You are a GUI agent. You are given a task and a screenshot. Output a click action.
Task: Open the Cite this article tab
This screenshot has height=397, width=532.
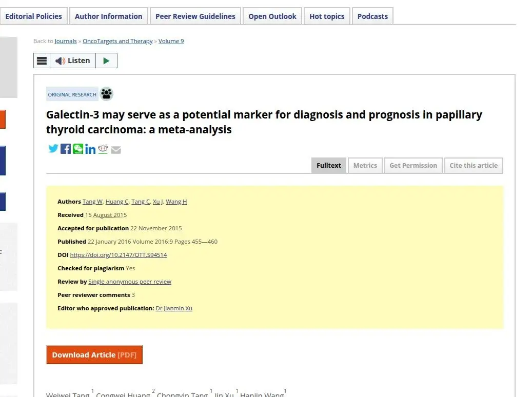(x=474, y=166)
